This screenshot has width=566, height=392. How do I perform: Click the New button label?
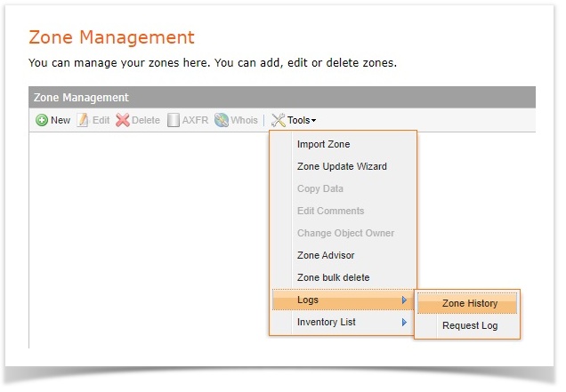click(61, 120)
